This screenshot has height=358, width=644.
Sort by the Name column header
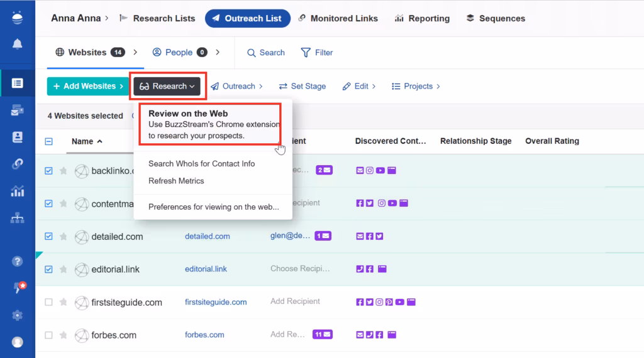pyautogui.click(x=87, y=141)
